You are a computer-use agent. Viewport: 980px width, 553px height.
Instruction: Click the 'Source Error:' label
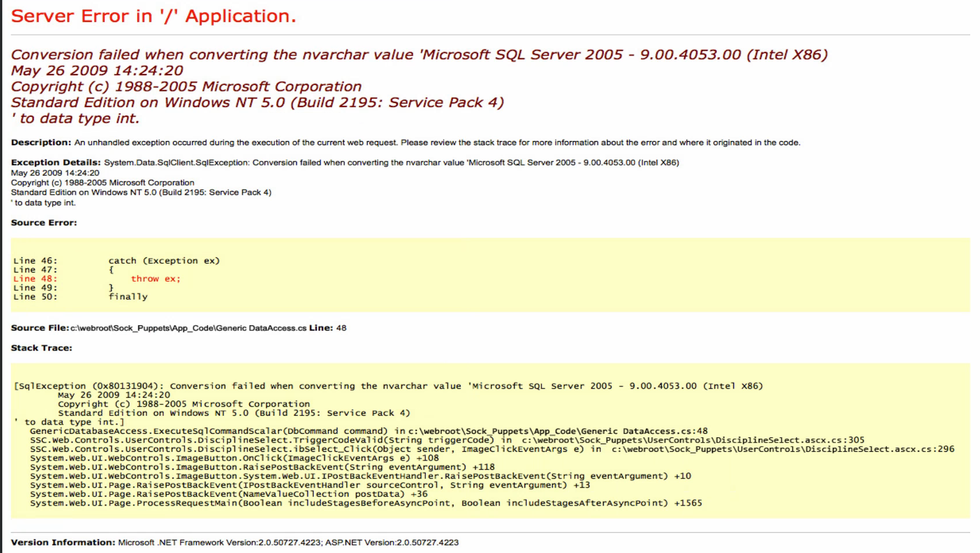[43, 223]
